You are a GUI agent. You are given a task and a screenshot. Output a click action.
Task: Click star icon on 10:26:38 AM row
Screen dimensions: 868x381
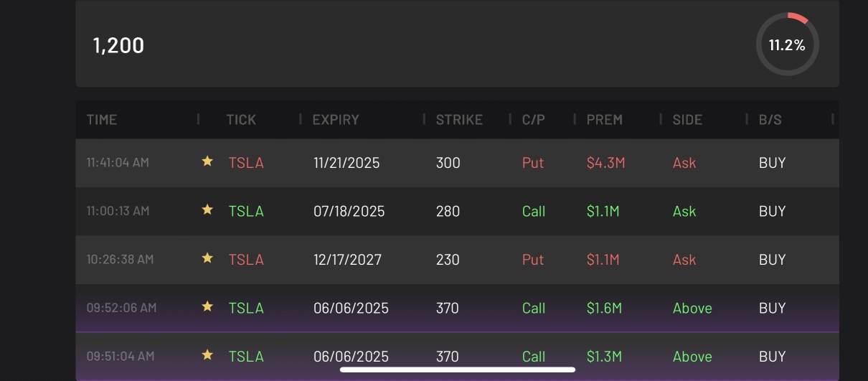[x=207, y=258]
